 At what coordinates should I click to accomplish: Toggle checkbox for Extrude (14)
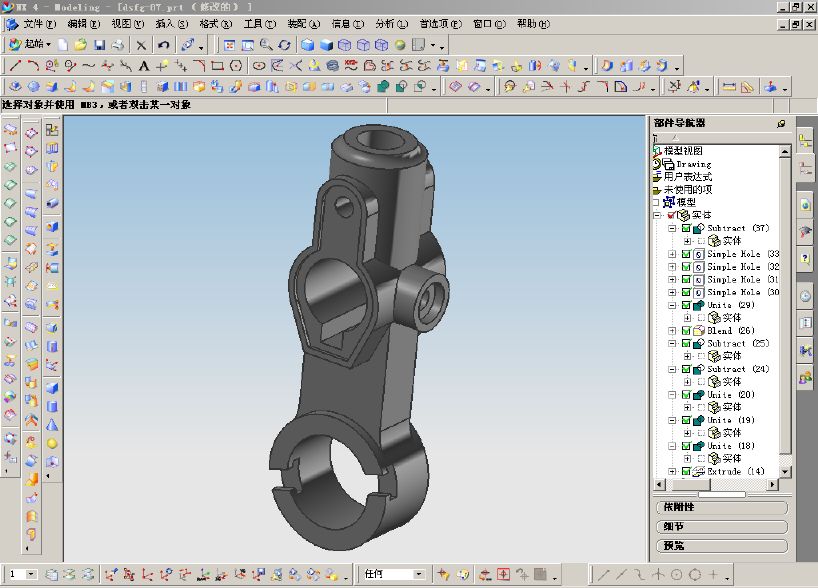tap(687, 471)
